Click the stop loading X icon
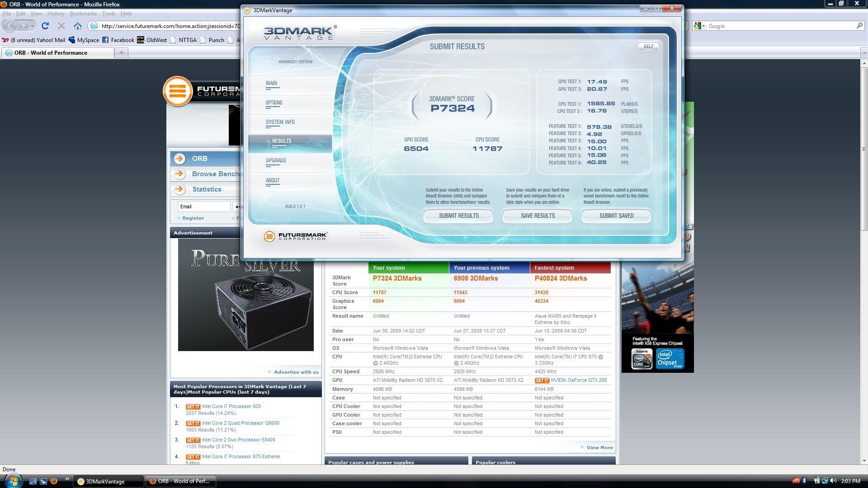868x488 pixels. tap(61, 26)
